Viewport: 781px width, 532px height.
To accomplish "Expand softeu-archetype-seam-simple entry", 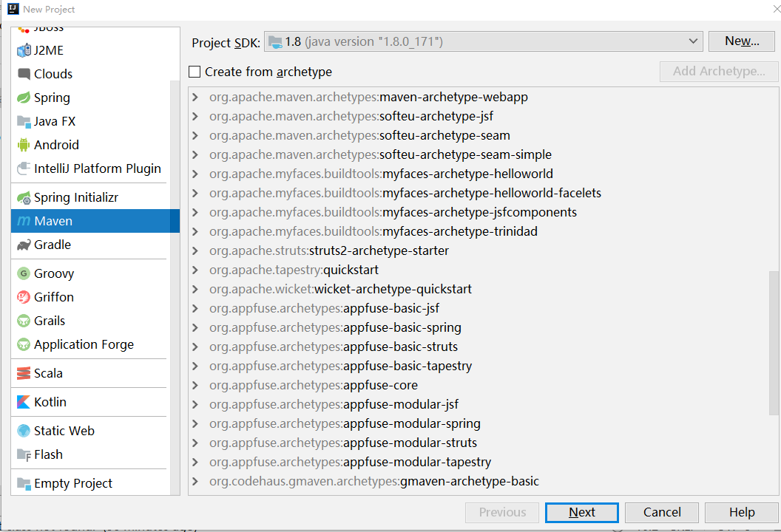I will pyautogui.click(x=195, y=154).
